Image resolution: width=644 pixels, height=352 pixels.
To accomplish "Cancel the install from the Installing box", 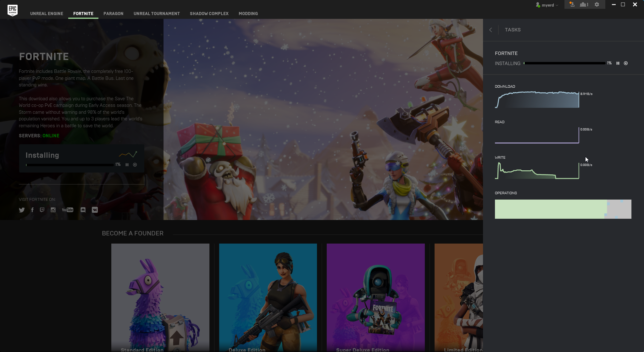I will [x=135, y=165].
